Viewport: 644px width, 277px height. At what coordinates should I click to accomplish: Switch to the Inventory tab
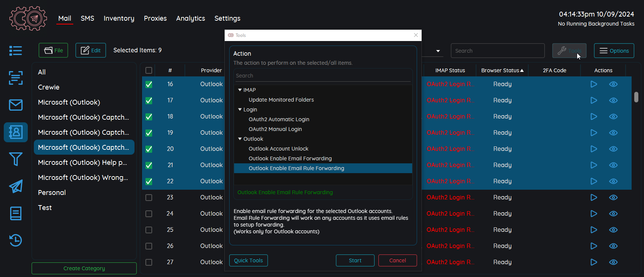pyautogui.click(x=119, y=18)
